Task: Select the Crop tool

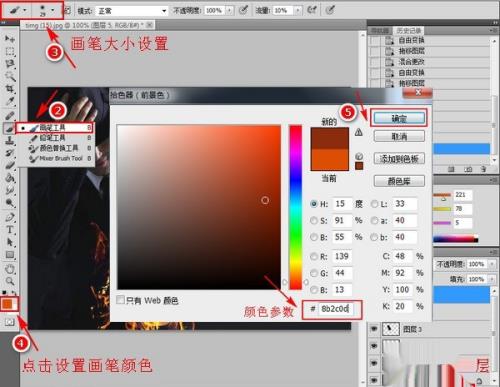Action: [x=10, y=89]
